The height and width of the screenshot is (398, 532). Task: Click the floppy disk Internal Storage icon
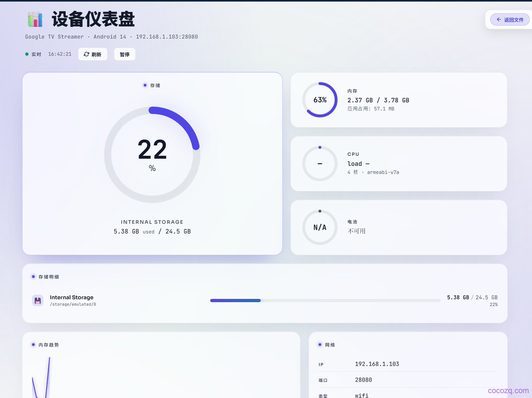(38, 301)
